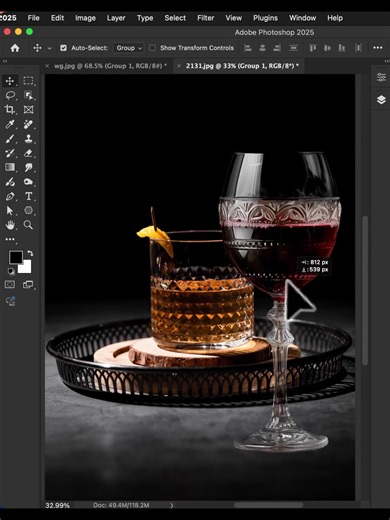The height and width of the screenshot is (520, 390).
Task: Go to the Home screen
Action: 15,48
